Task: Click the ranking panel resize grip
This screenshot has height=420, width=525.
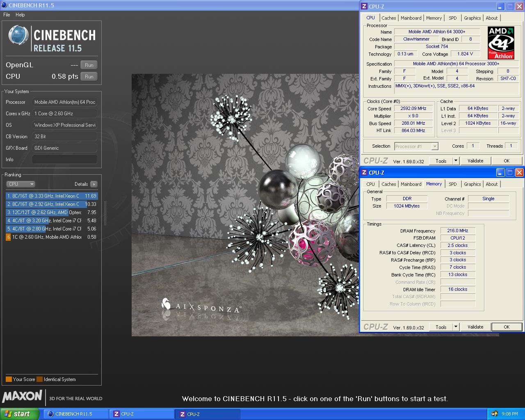Action: point(105,213)
